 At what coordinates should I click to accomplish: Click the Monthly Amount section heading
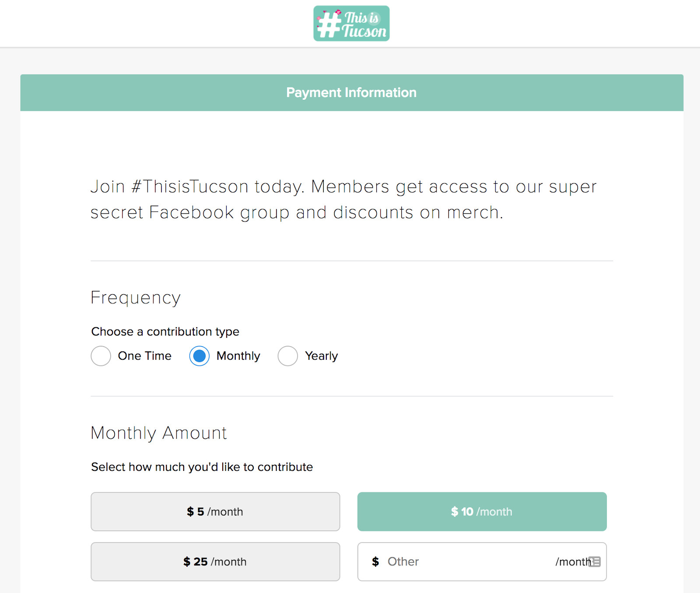[x=158, y=433]
